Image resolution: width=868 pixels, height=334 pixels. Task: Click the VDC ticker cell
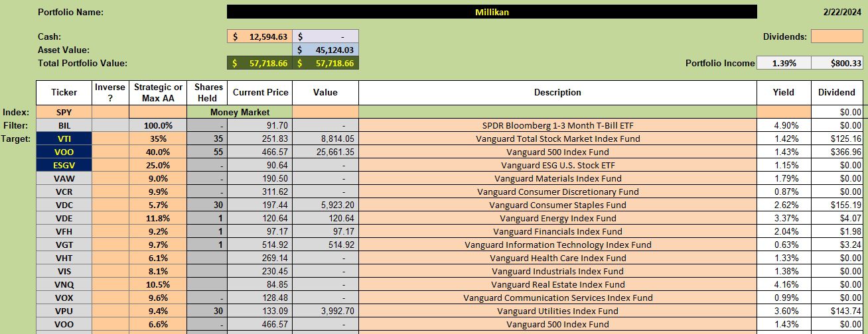[x=64, y=205]
